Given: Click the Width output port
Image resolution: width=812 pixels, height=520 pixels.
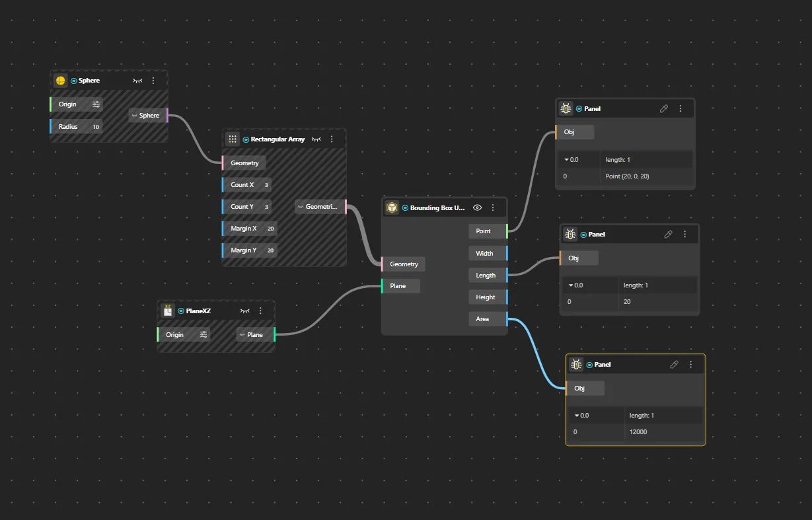Looking at the screenshot, I should pyautogui.click(x=488, y=254).
